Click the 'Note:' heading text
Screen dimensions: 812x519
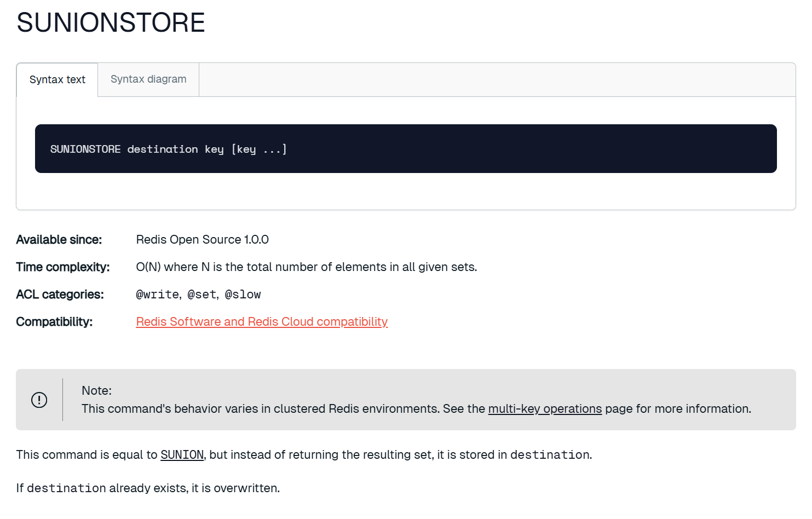point(97,391)
